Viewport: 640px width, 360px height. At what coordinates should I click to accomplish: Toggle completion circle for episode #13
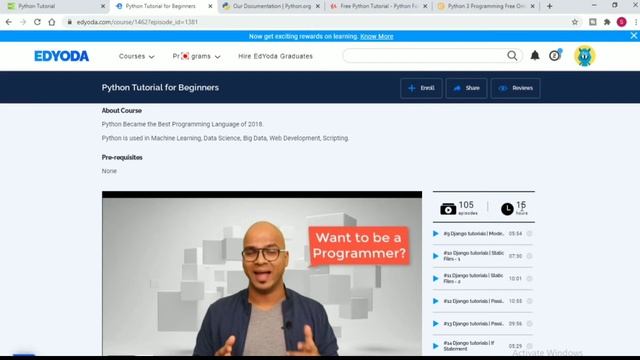[529, 323]
